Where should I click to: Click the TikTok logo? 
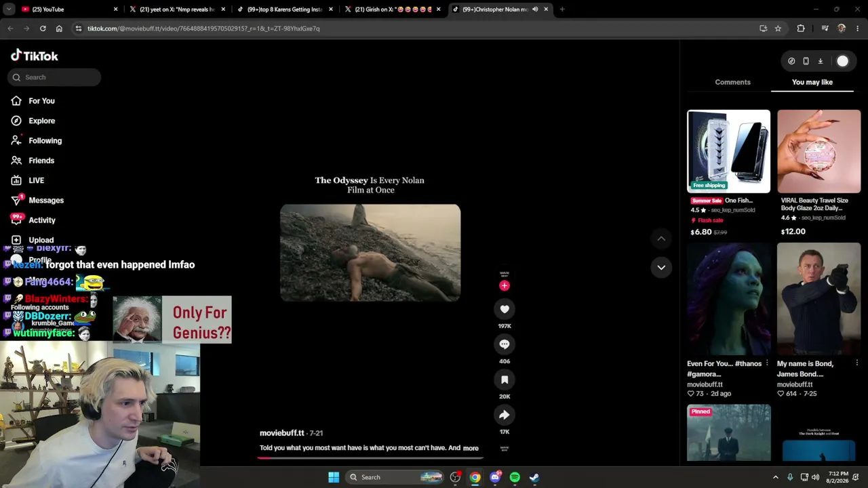[x=35, y=56]
